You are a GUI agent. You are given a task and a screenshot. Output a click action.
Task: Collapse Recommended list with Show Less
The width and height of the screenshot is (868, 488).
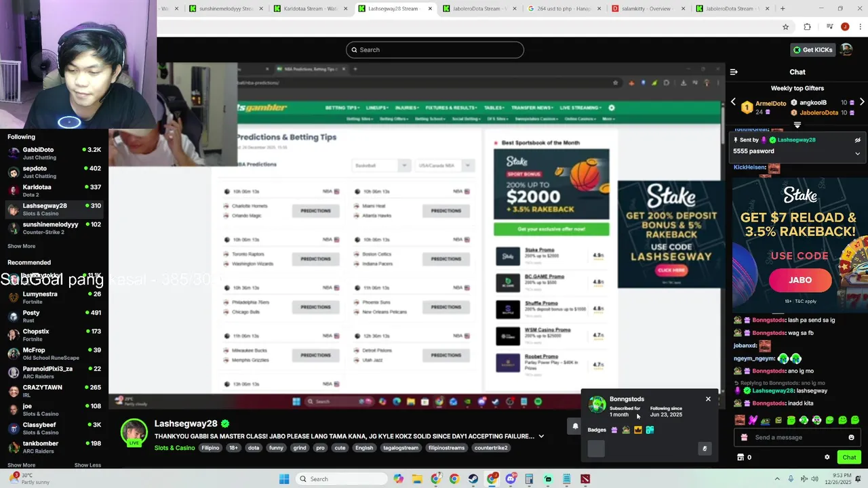click(87, 465)
